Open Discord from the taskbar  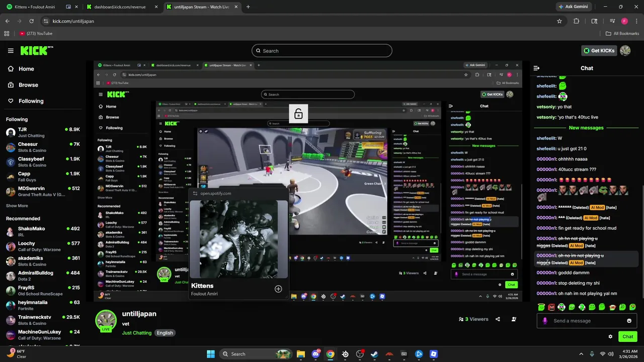pos(315,354)
